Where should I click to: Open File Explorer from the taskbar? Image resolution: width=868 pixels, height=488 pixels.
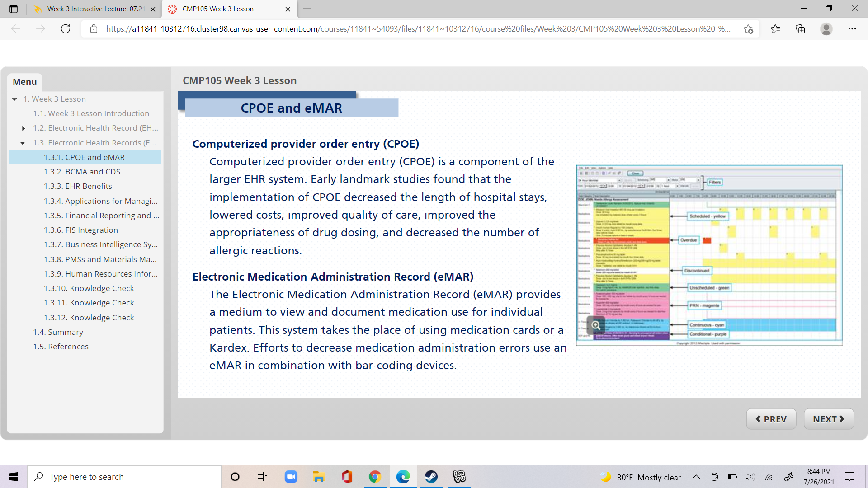[319, 477]
